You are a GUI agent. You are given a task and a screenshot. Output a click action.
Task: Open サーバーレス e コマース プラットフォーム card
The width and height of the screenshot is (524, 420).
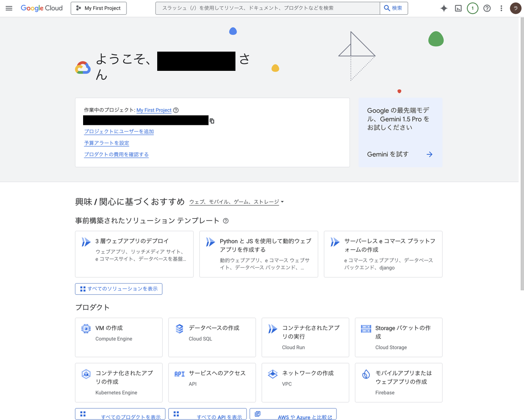pyautogui.click(x=383, y=254)
